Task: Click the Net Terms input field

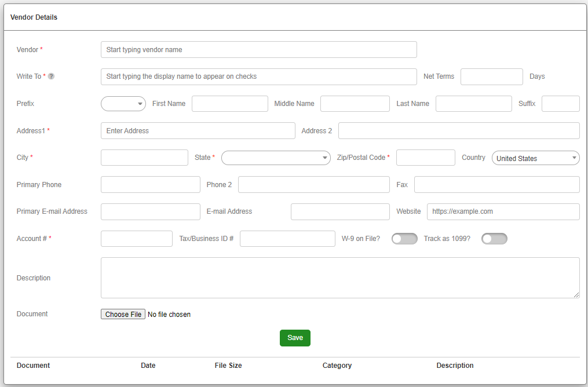Action: click(492, 76)
